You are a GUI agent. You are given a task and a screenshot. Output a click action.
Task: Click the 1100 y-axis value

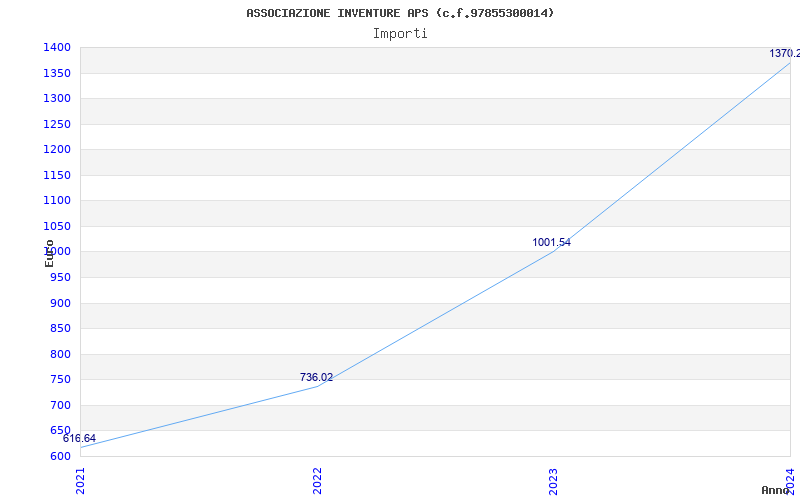(57, 201)
